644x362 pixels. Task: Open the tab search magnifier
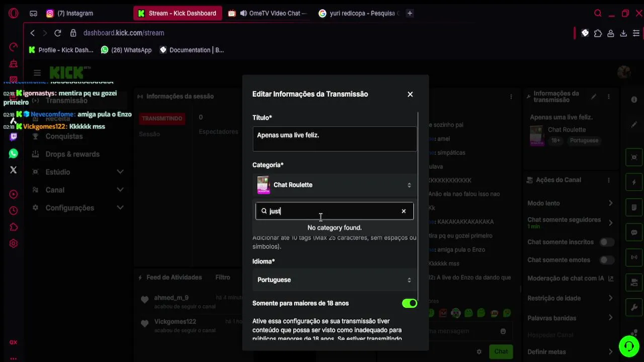(598, 14)
